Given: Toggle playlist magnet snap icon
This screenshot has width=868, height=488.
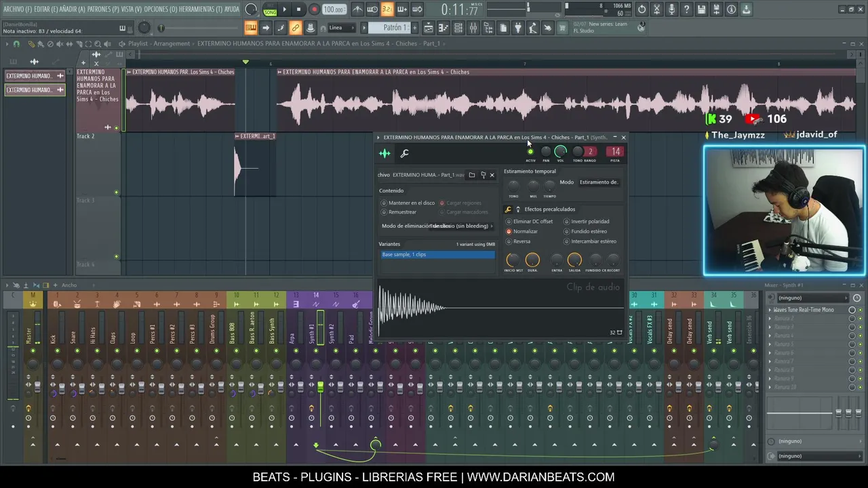Looking at the screenshot, I should tap(17, 44).
